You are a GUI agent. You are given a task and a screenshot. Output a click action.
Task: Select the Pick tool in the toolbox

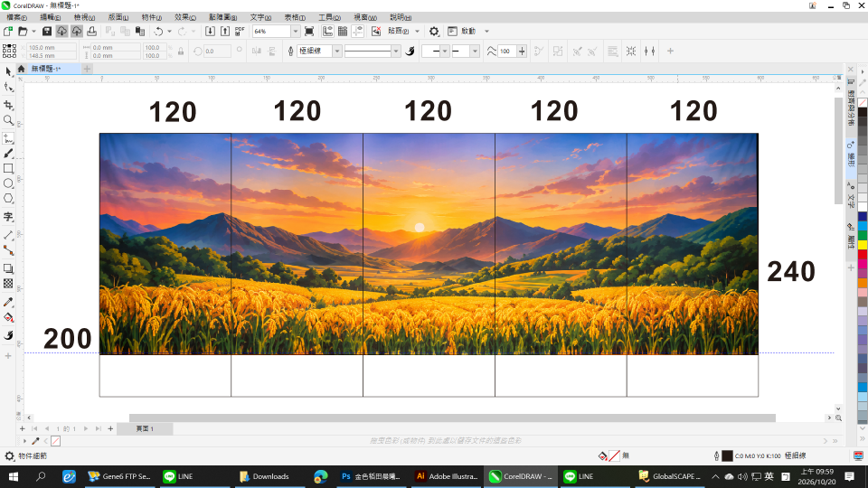tap(8, 71)
